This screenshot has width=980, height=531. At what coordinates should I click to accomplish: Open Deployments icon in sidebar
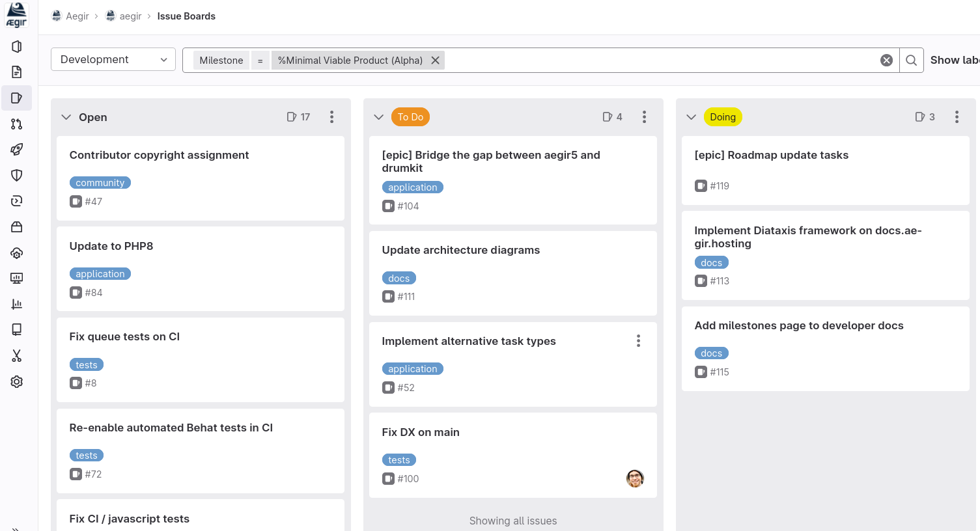point(17,201)
